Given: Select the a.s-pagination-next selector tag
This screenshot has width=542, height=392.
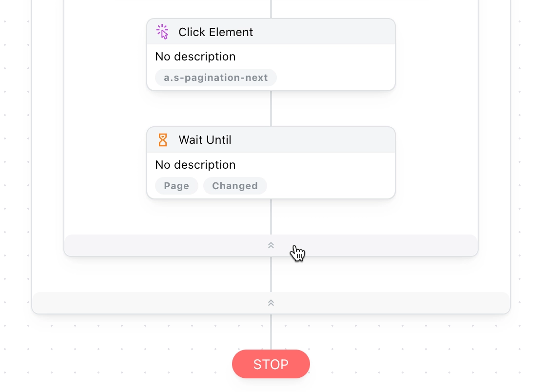Looking at the screenshot, I should [216, 78].
